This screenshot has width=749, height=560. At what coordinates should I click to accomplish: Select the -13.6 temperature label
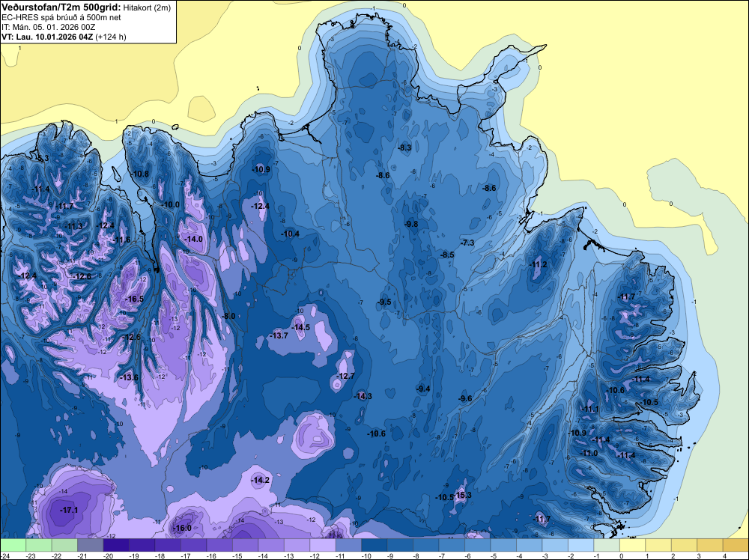pos(129,377)
